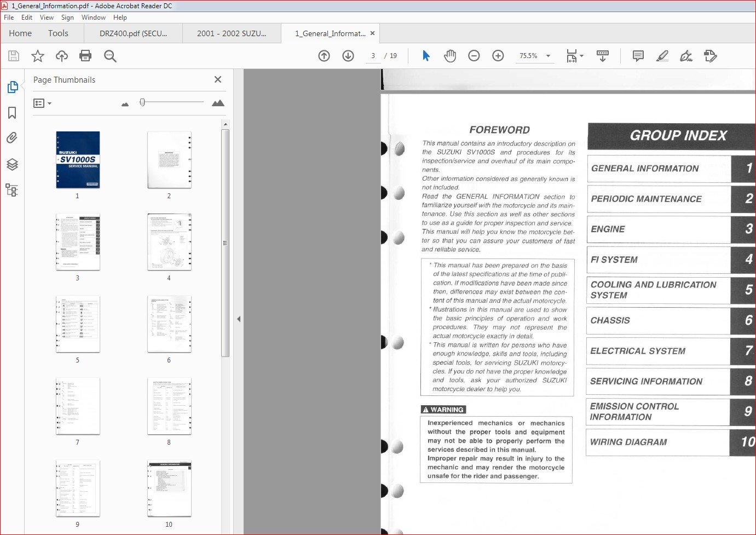Select page 5 thumbnail
Viewport: 756px width, 535px height.
tap(78, 324)
